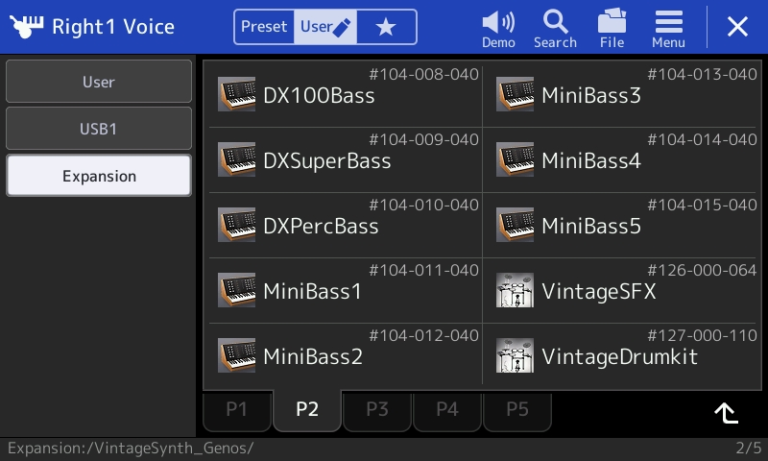Select the DXSuperBass voice name
Screen dimensions: 768x461
coord(327,162)
